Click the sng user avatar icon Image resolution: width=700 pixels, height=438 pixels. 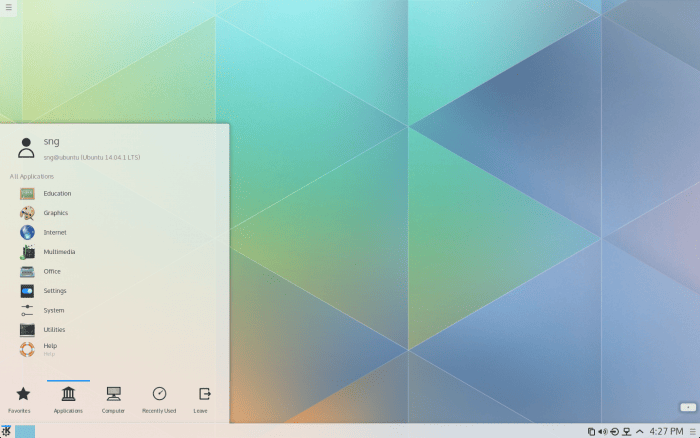[27, 148]
